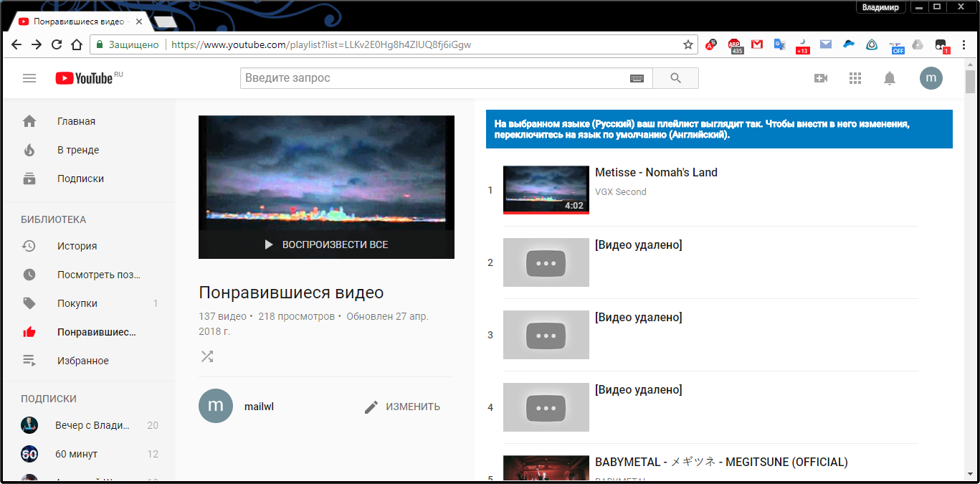Open the account avatar menu
The height and width of the screenshot is (484, 980).
(931, 78)
